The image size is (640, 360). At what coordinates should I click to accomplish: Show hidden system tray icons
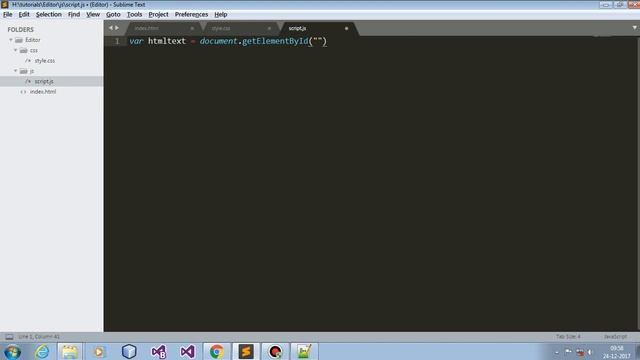[557, 352]
